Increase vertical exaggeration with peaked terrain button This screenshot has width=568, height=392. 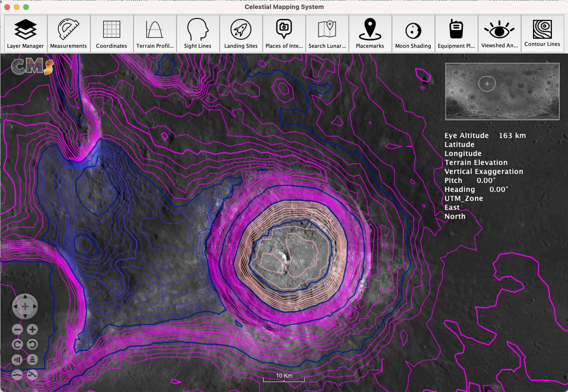pos(32,375)
